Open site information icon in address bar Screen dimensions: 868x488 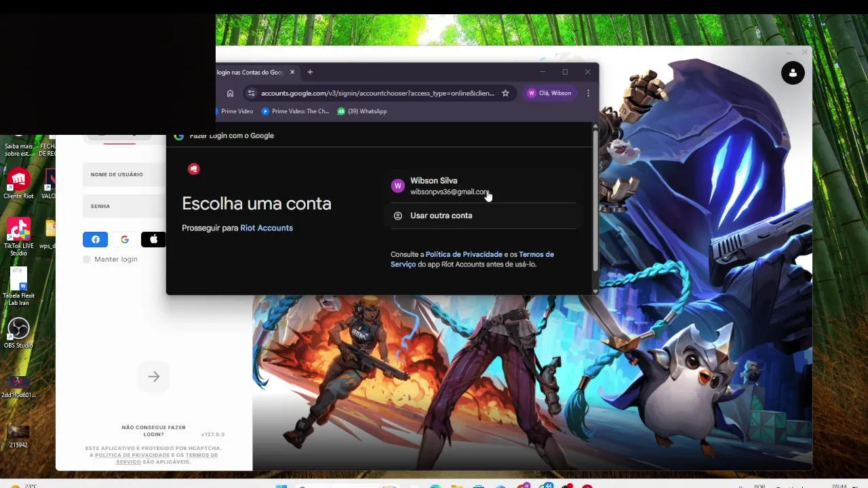[252, 94]
